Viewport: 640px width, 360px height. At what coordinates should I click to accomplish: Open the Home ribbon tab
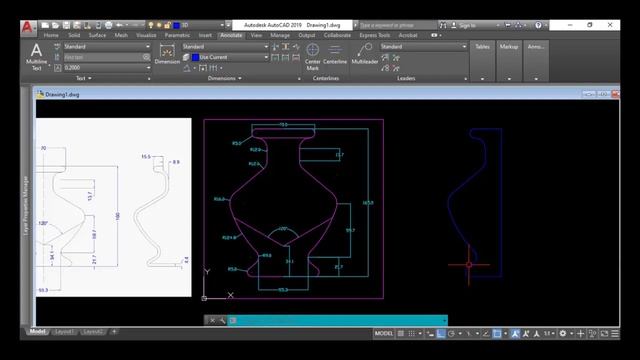point(51,36)
